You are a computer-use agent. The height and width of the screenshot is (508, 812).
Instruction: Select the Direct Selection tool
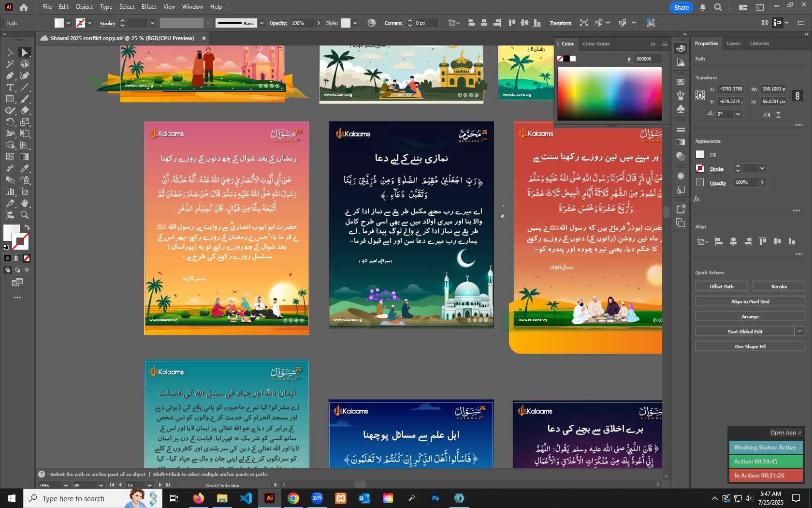(x=25, y=52)
